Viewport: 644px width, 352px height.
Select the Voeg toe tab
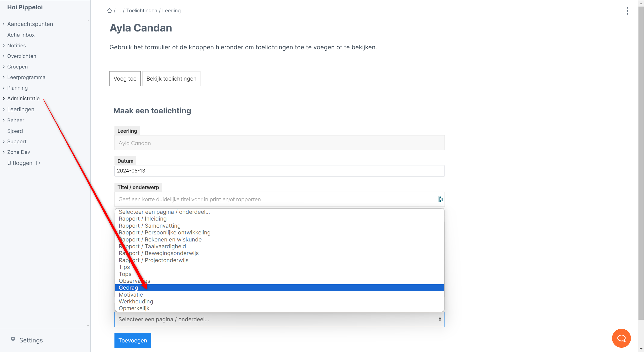pos(125,79)
